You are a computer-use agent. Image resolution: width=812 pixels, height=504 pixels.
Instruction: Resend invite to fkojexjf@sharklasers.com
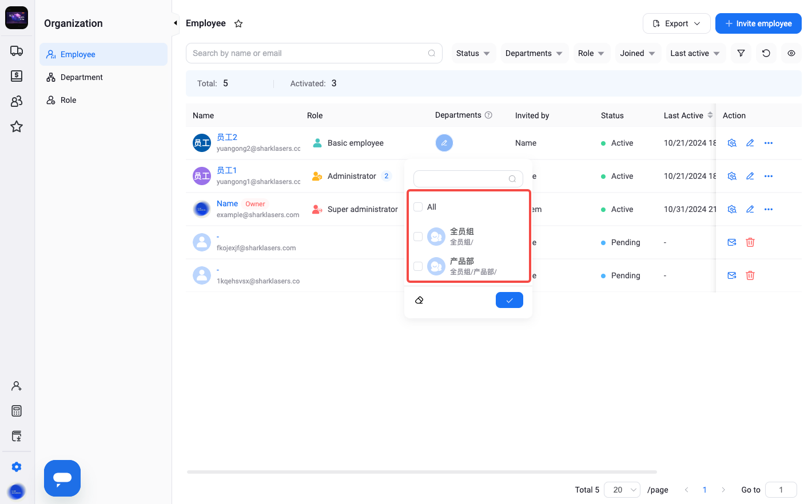tap(732, 242)
